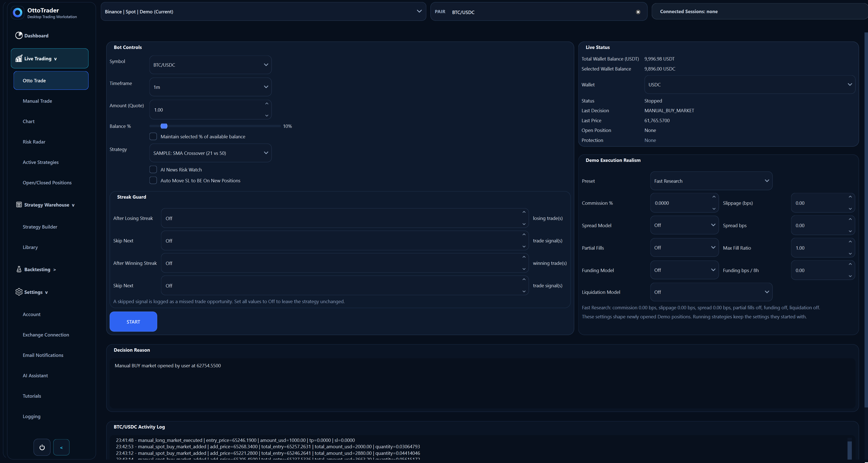Click the START button

tap(133, 322)
